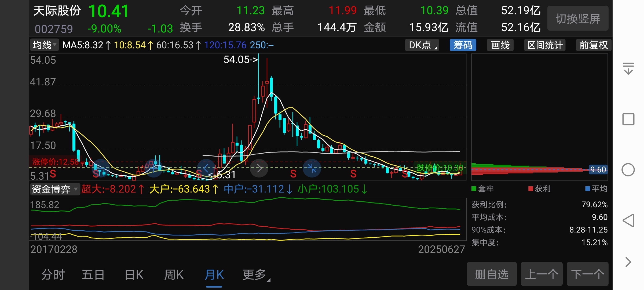Switch to portrait with 切换竖屏
Image resolution: width=644 pixels, height=290 pixels.
click(x=578, y=18)
